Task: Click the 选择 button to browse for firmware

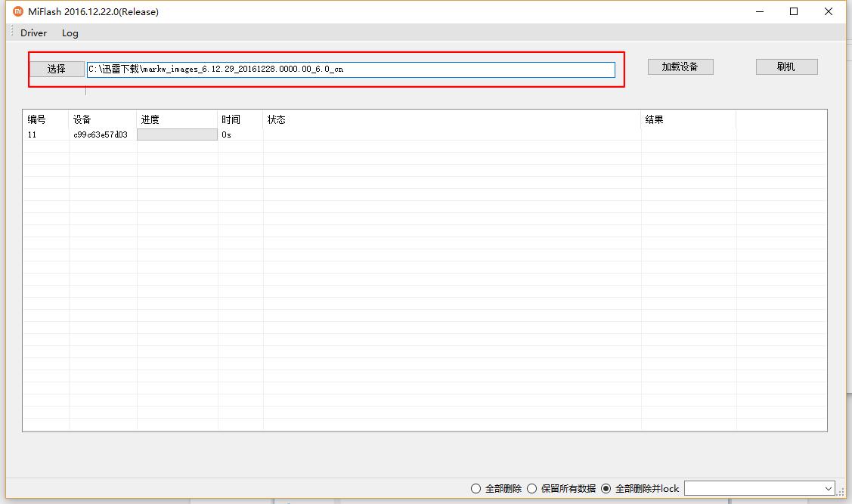Action: coord(57,69)
